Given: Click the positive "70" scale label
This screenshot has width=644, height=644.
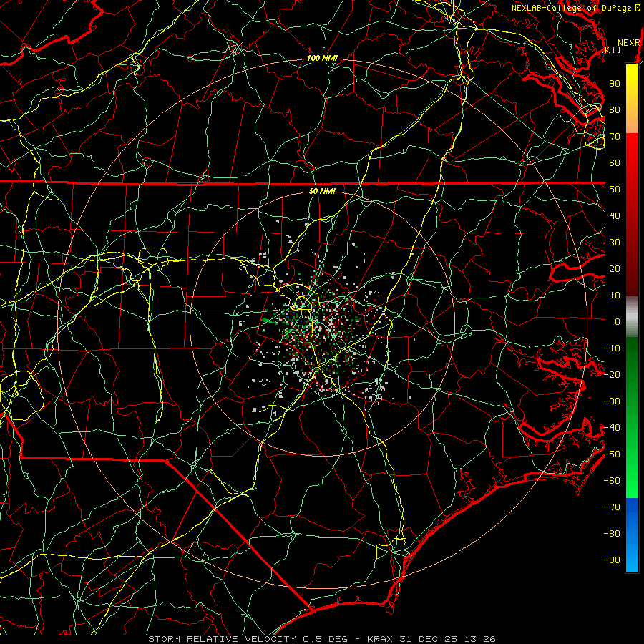Looking at the screenshot, I should [x=615, y=137].
